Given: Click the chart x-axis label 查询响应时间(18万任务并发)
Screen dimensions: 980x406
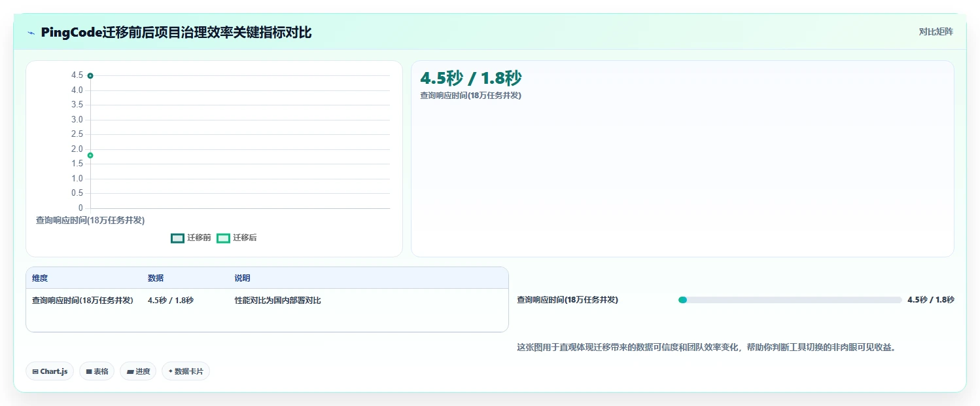Looking at the screenshot, I should (x=90, y=220).
